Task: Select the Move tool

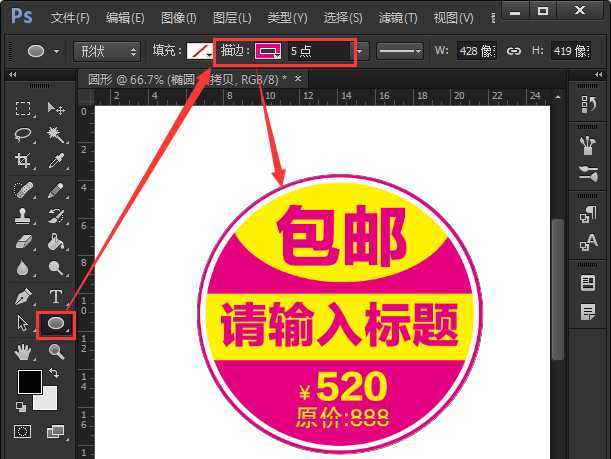Action: click(x=56, y=109)
